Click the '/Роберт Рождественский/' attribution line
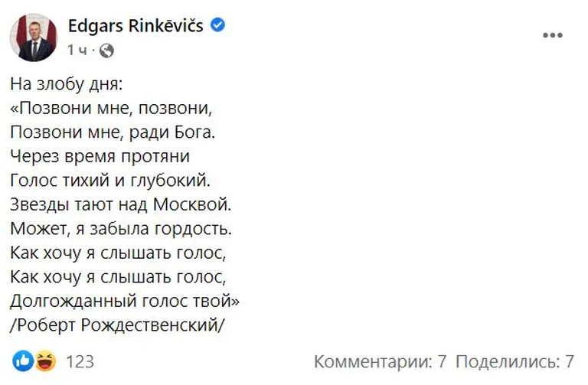The image size is (588, 385). click(x=117, y=325)
